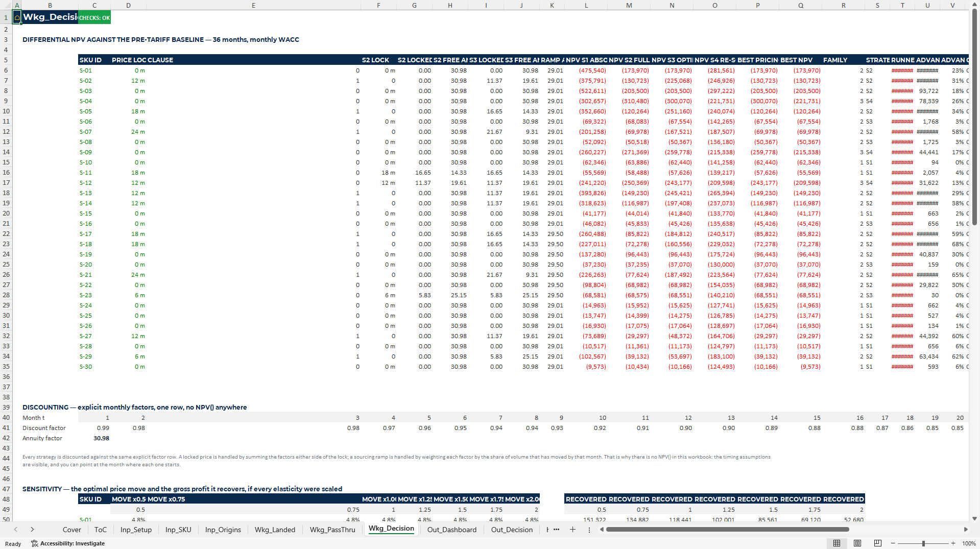This screenshot has width=980, height=549.
Task: Click the zoom slider handle
Action: tap(923, 543)
